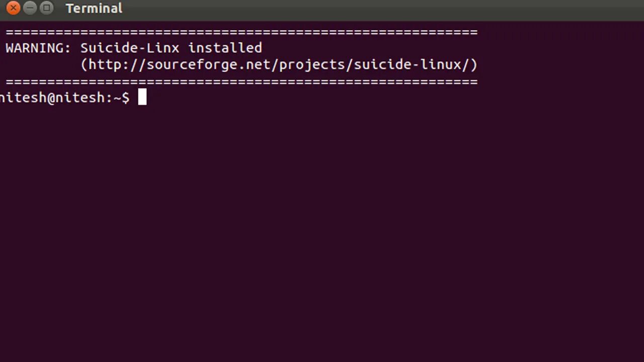Click the white block cursor after the prompt

pos(142,97)
